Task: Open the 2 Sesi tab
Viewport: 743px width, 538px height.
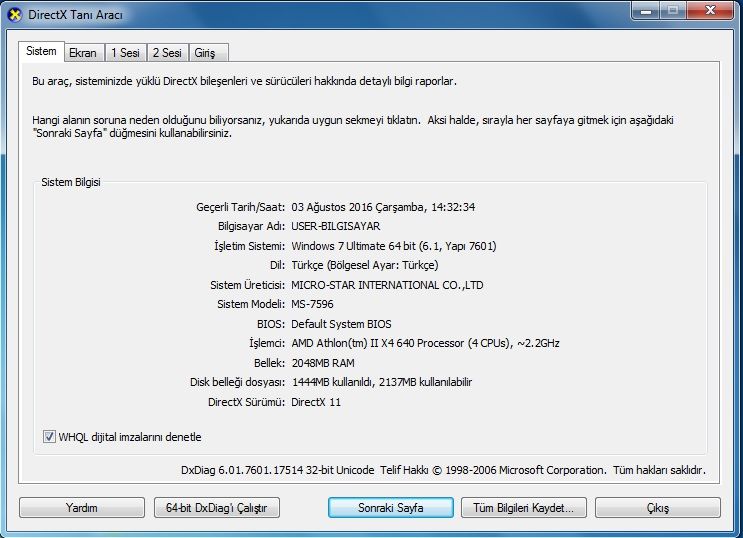Action: click(167, 53)
